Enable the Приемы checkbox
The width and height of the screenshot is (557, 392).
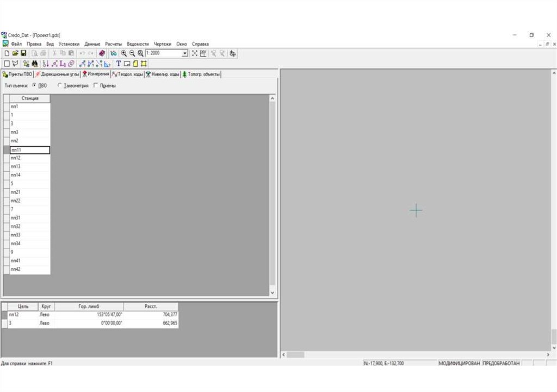coord(96,85)
